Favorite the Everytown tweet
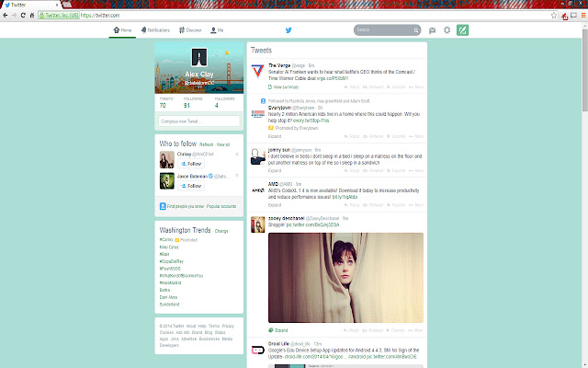The image size is (588, 368). (396, 136)
